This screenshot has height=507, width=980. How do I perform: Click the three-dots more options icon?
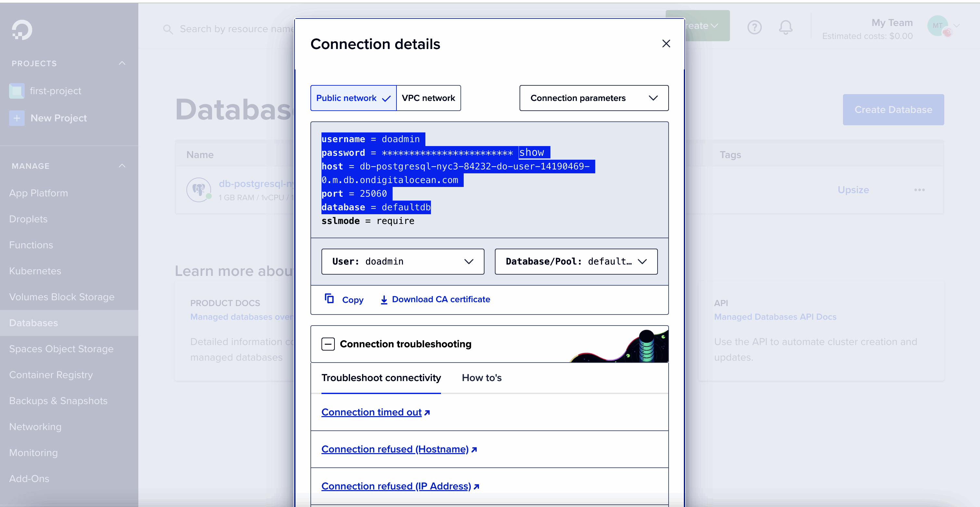coord(919,190)
